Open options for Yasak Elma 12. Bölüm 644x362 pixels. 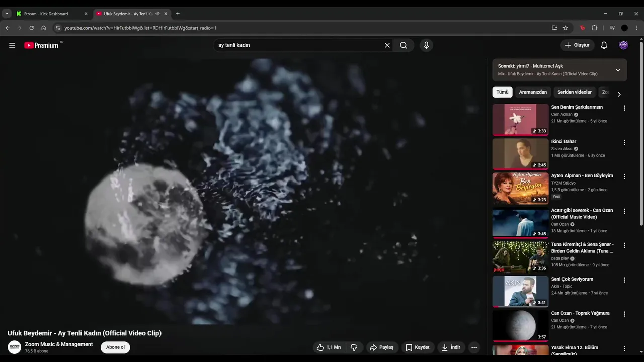624,349
